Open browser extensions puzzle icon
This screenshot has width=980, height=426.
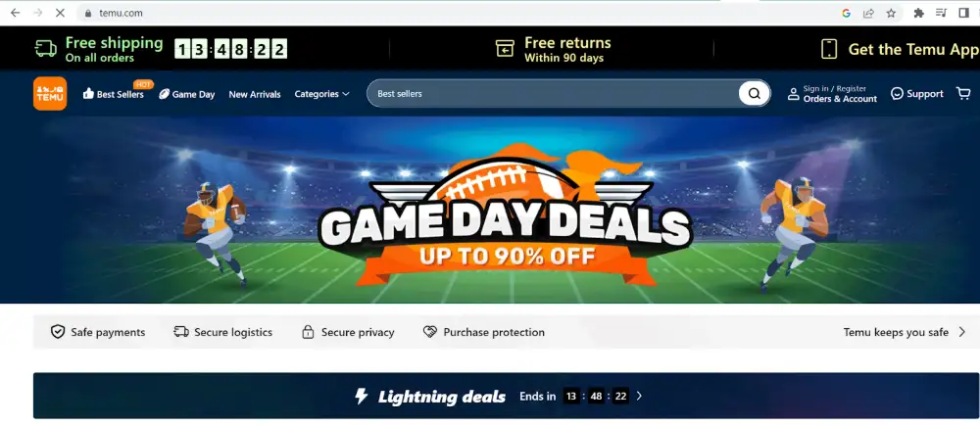coord(919,13)
